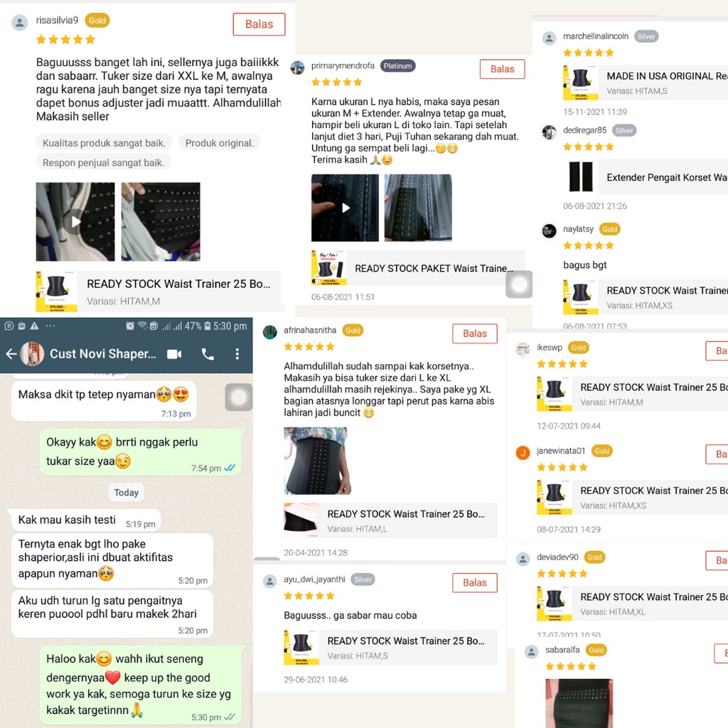The width and height of the screenshot is (728, 728).
Task: Open the three-dot chat options menu
Action: (x=237, y=354)
